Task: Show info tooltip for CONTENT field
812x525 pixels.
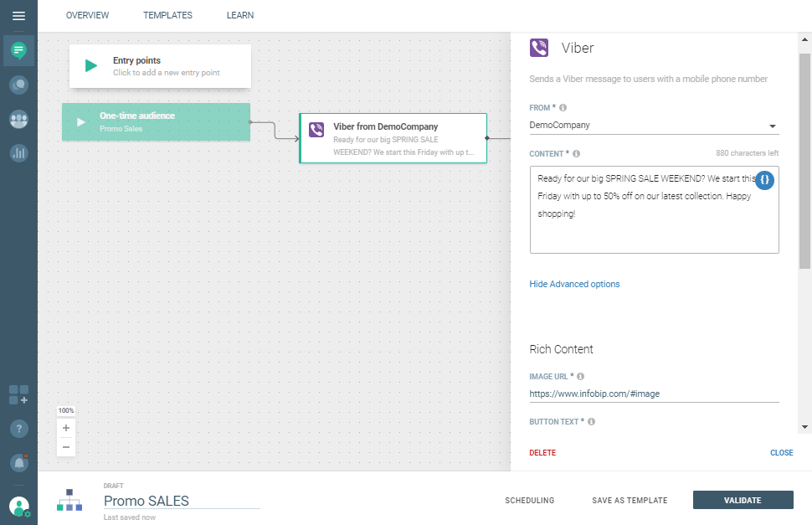Action: coord(577,154)
